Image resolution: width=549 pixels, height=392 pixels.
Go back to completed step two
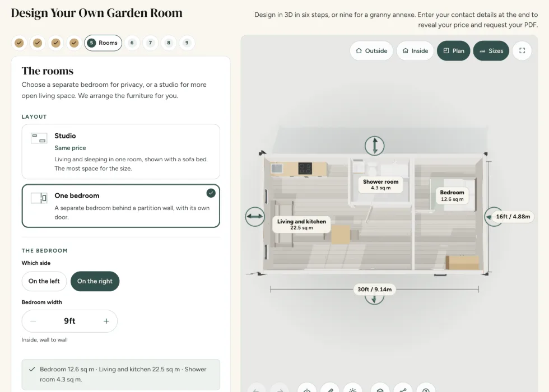[38, 43]
